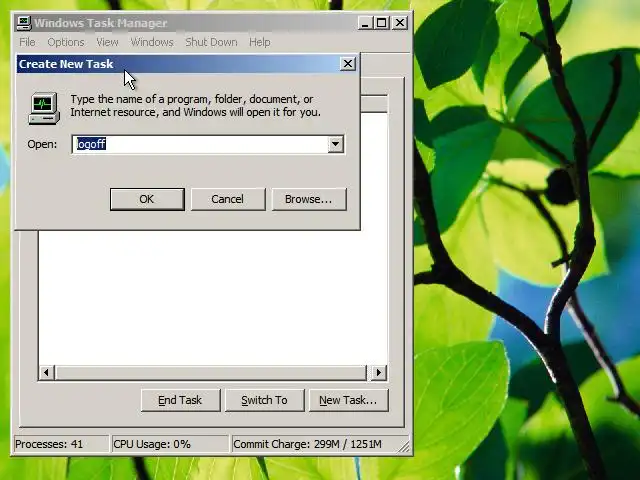
Task: Click the Browse... button
Action: 309,199
